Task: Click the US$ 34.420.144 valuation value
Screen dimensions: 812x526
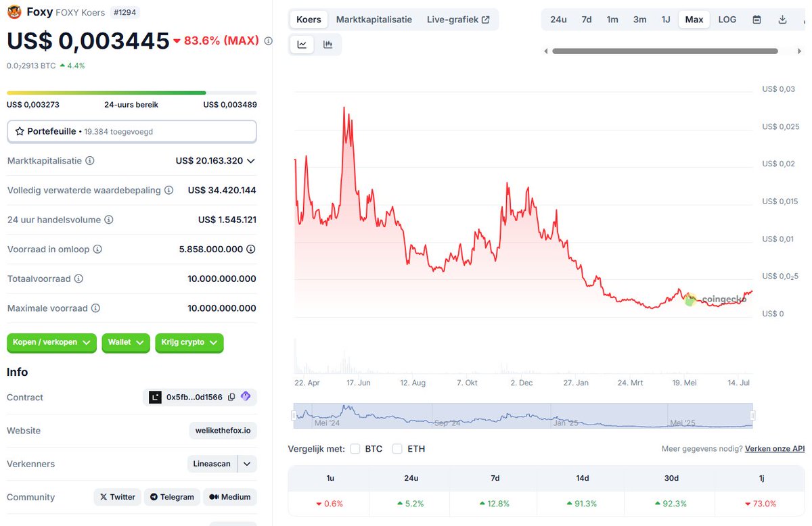Action: 222,191
